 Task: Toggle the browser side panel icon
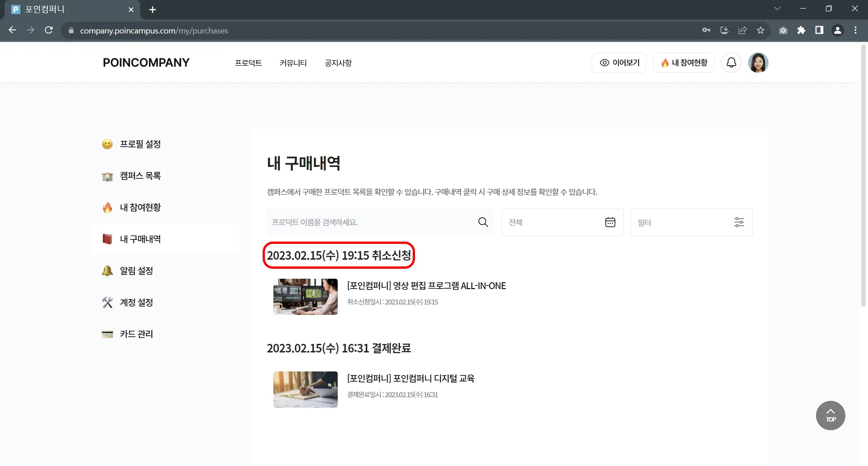819,30
